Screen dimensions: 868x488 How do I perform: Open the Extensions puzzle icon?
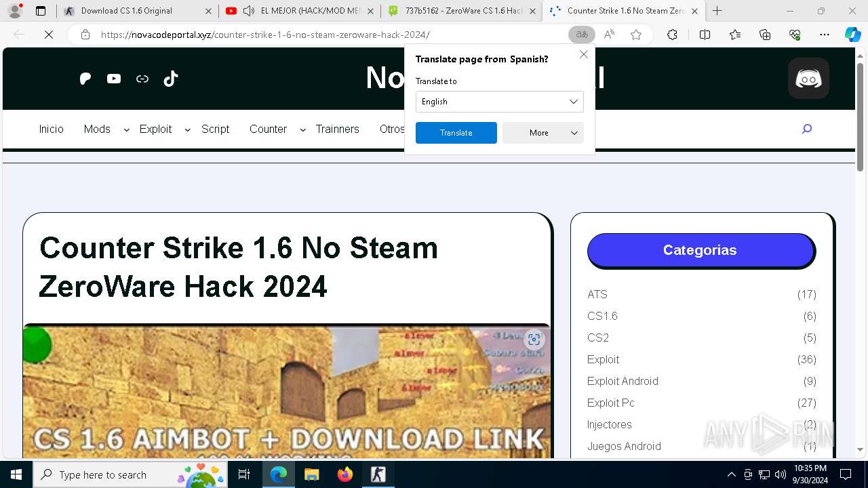(672, 35)
